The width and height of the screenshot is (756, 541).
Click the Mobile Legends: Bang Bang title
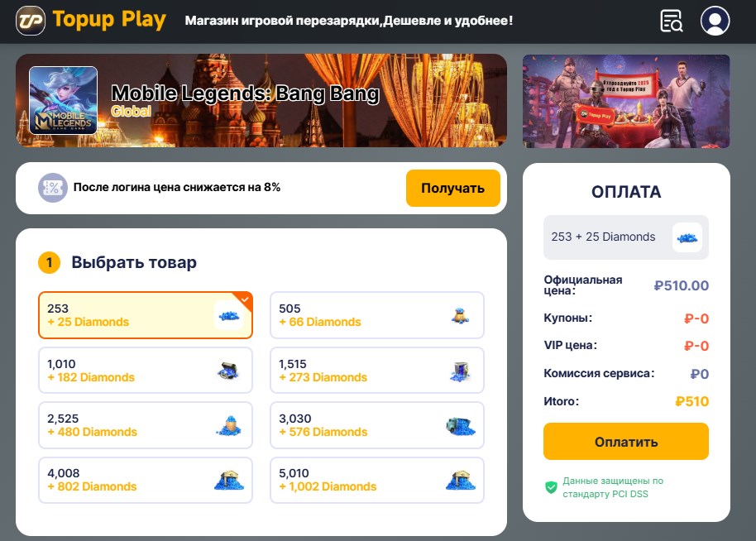click(246, 93)
